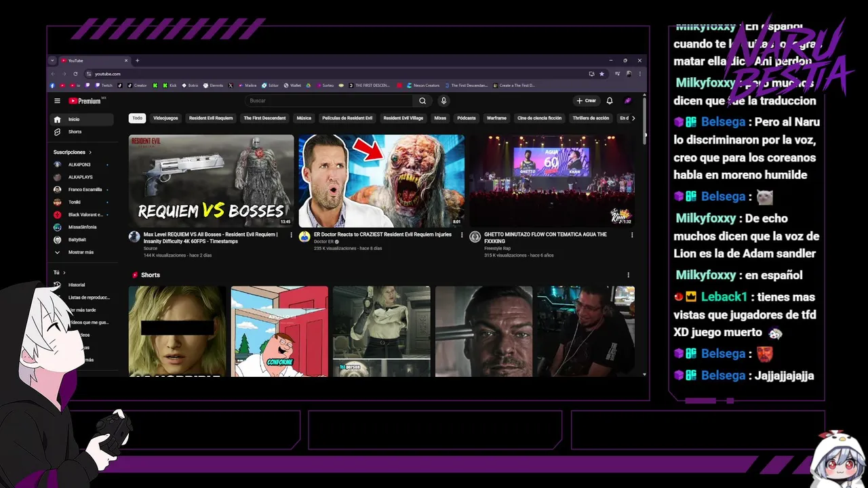Viewport: 868px width, 488px height.
Task: Focus the Buscar search field
Action: tap(329, 101)
